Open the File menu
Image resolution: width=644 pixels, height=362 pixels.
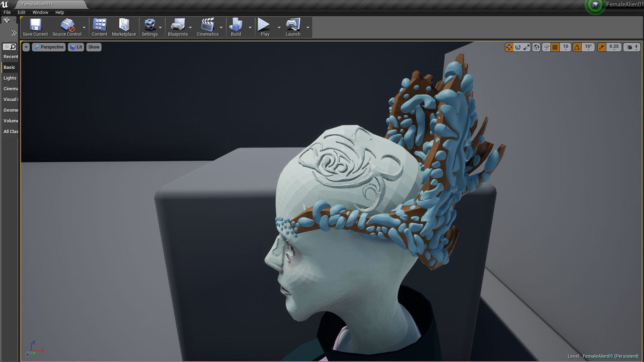(x=7, y=12)
